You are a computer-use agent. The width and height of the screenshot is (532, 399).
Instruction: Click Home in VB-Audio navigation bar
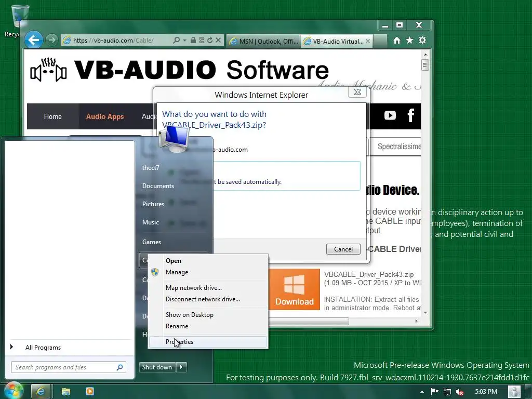(53, 116)
